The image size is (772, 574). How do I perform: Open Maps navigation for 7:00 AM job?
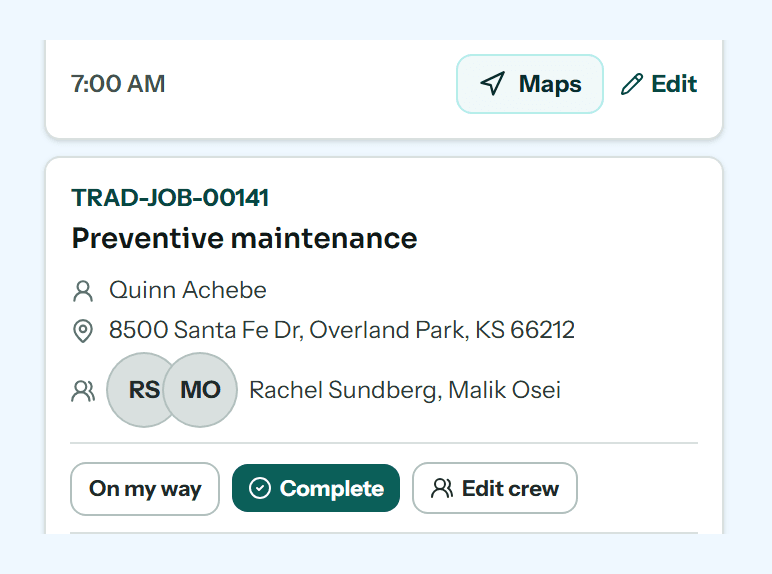[530, 84]
